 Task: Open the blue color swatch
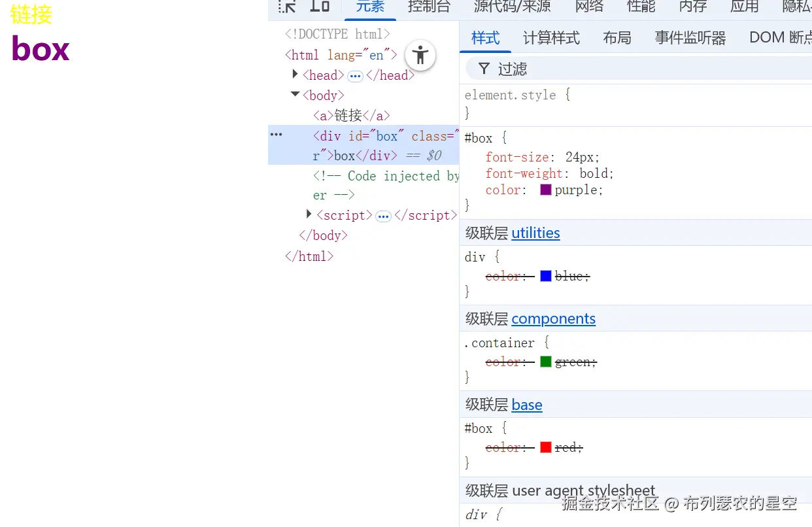coord(546,276)
